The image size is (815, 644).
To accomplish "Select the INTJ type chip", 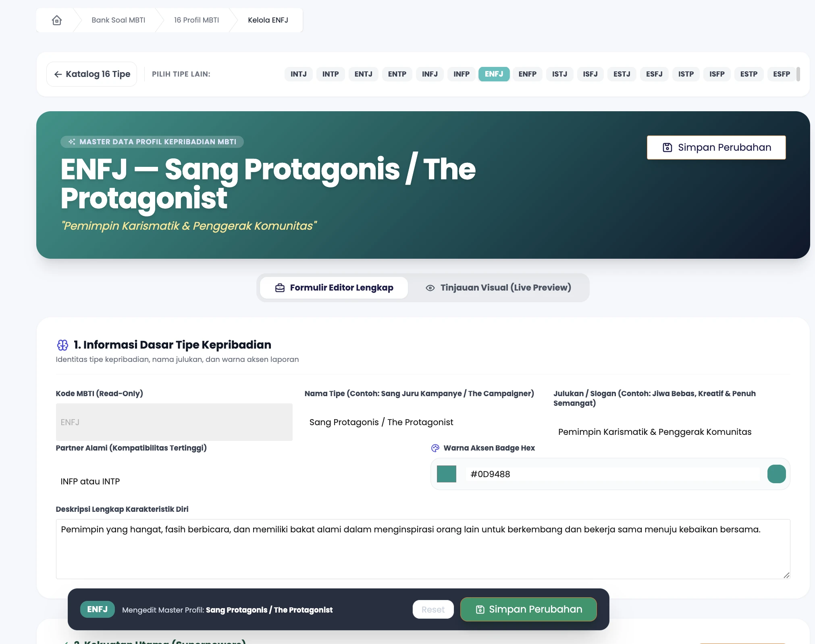I will tap(299, 74).
